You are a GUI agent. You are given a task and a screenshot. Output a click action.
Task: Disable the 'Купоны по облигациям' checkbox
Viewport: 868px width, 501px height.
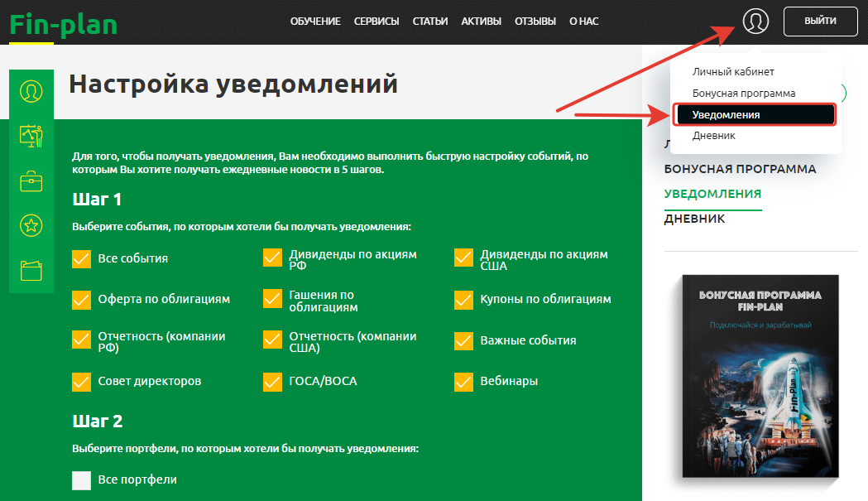pyautogui.click(x=463, y=299)
